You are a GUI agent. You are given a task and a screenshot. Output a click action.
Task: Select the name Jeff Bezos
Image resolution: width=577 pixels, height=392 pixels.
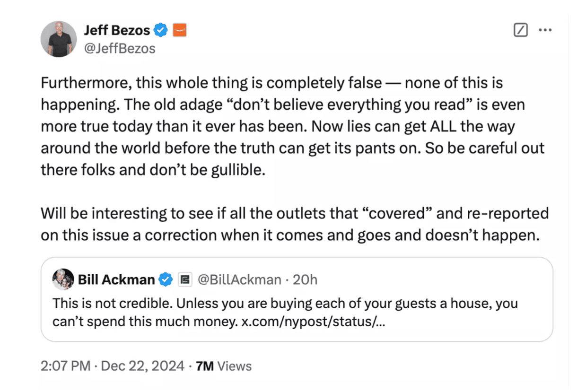pyautogui.click(x=117, y=29)
